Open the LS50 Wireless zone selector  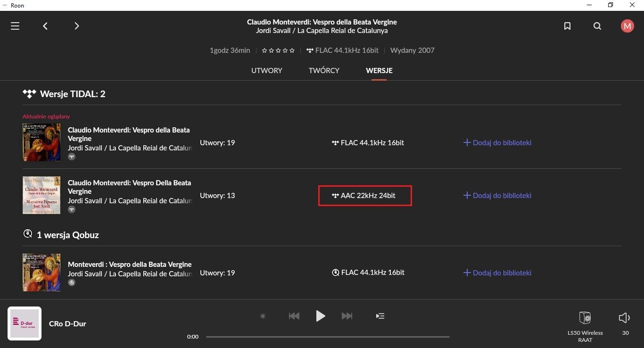[x=585, y=327]
